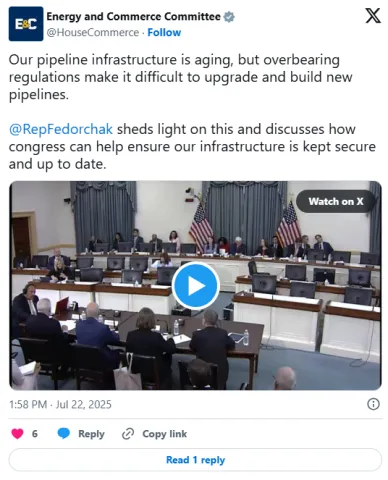This screenshot has width=388, height=480.
Task: Follow the HouseCommerce account
Action: (x=164, y=32)
